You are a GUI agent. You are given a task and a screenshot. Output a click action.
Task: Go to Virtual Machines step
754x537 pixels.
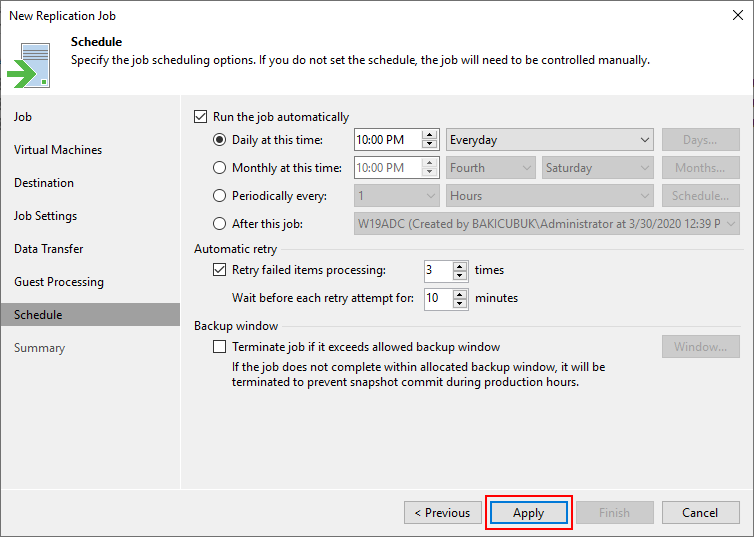[x=58, y=150]
